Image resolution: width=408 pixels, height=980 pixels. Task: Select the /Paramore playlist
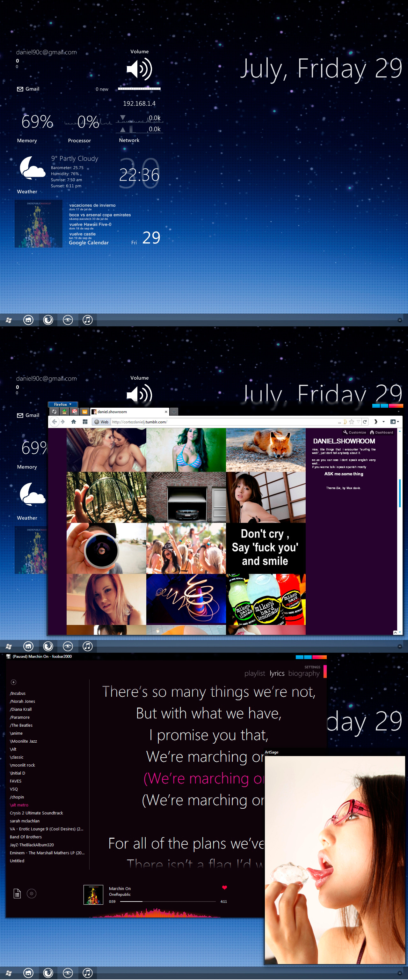[x=20, y=717]
